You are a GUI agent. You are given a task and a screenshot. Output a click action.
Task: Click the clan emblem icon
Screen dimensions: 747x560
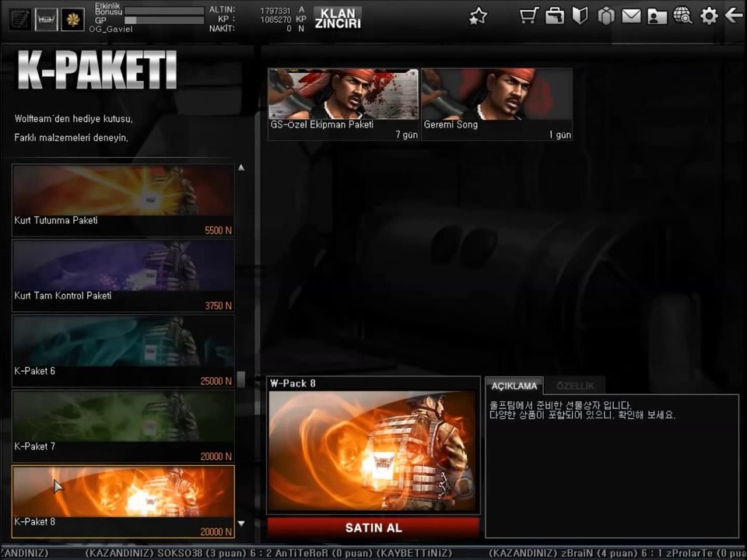pyautogui.click(x=46, y=19)
